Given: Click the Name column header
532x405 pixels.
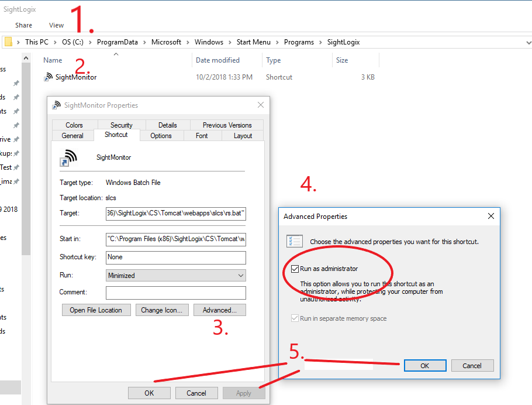Looking at the screenshot, I should click(x=53, y=60).
